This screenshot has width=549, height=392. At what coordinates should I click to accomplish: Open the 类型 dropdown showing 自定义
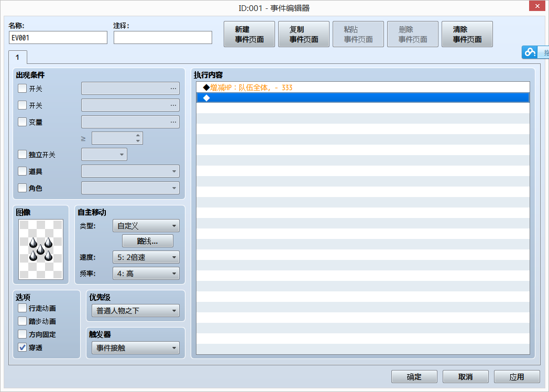coord(146,226)
